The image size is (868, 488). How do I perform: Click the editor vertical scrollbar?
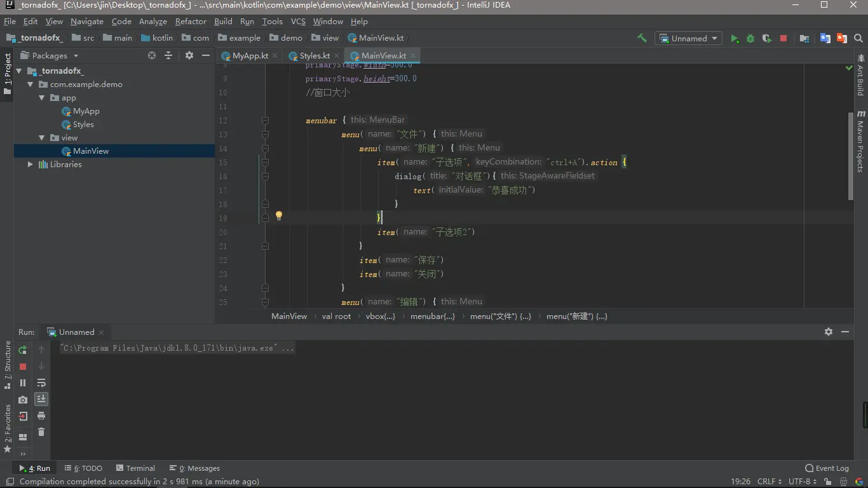click(851, 156)
